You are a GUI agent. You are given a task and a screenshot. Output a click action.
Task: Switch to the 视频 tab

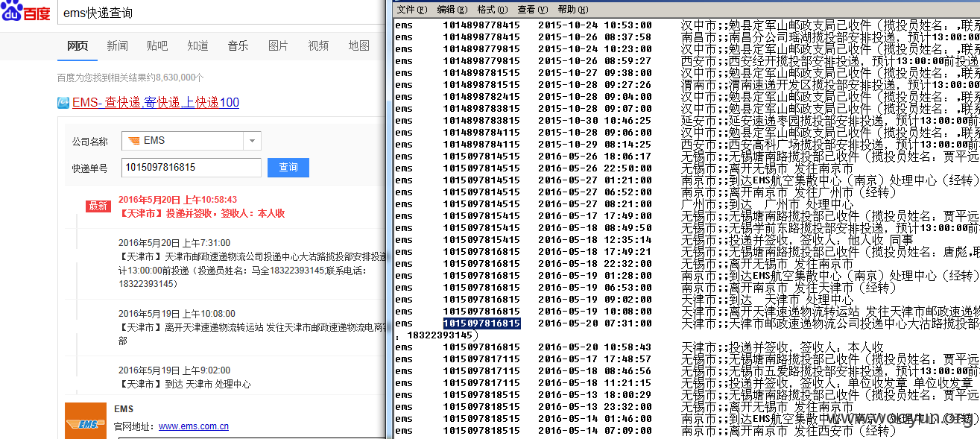tap(318, 46)
